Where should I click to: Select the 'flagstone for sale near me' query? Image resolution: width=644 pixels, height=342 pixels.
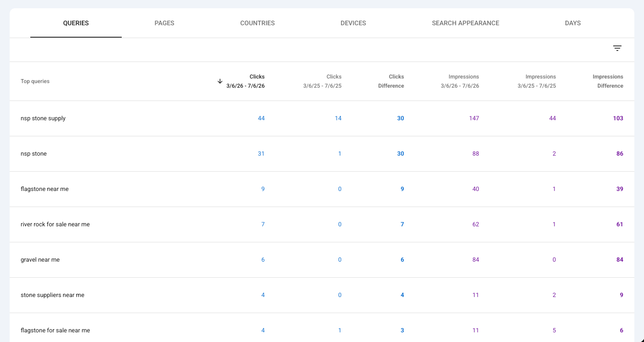55,331
